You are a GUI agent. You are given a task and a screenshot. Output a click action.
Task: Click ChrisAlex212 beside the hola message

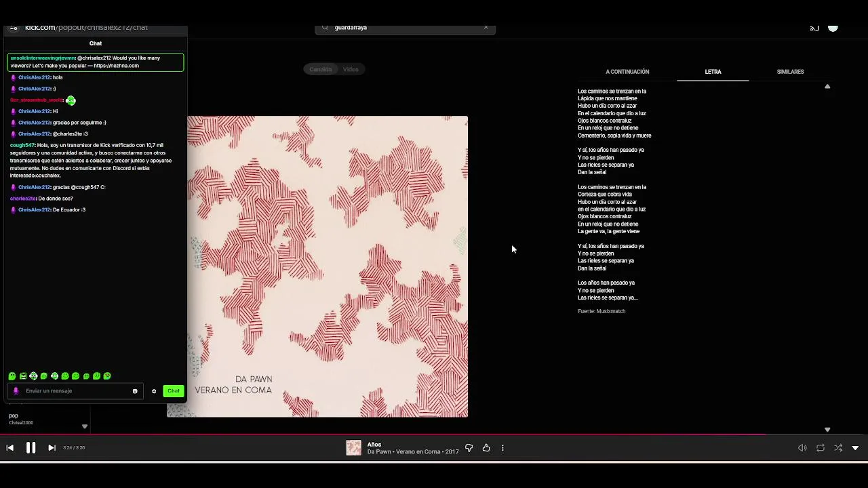(x=35, y=77)
